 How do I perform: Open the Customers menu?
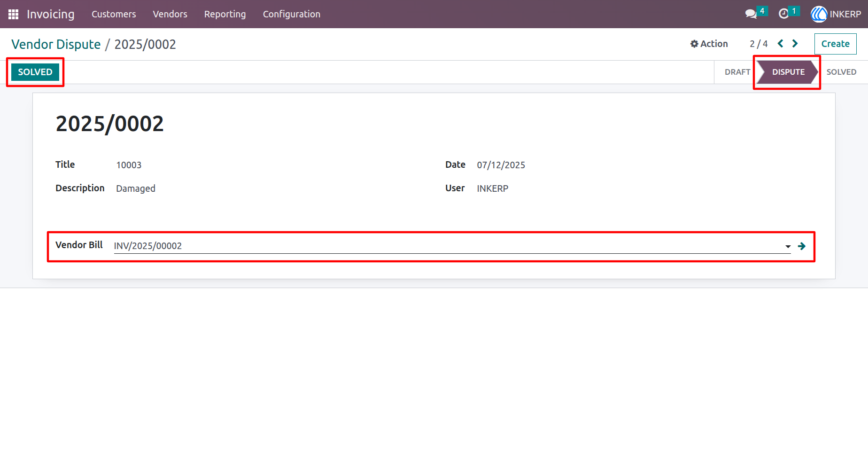click(x=114, y=14)
